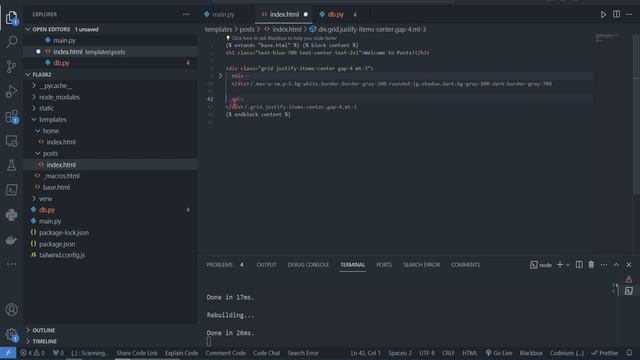Open the Testing flask icon
The height and width of the screenshot is (360, 640).
11,165
